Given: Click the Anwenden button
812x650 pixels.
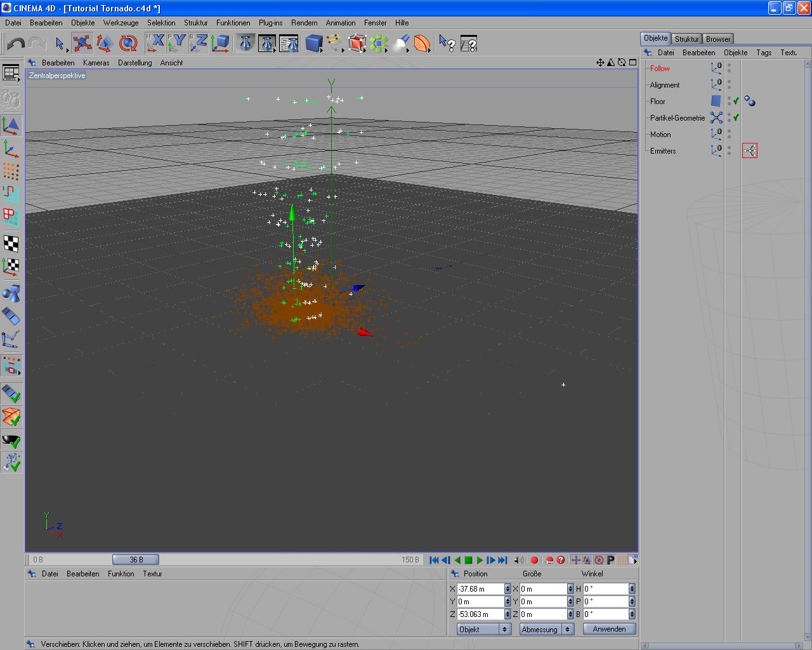Looking at the screenshot, I should pos(609,629).
